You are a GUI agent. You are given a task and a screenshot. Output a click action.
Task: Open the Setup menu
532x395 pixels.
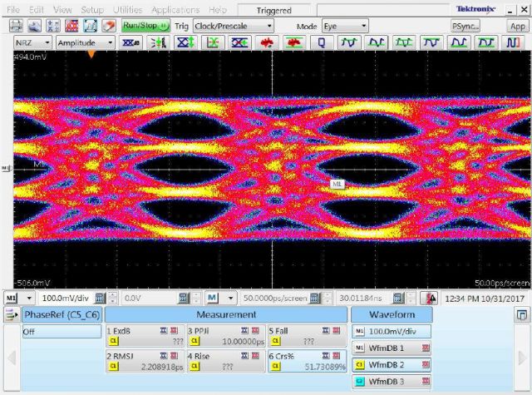pyautogui.click(x=92, y=9)
